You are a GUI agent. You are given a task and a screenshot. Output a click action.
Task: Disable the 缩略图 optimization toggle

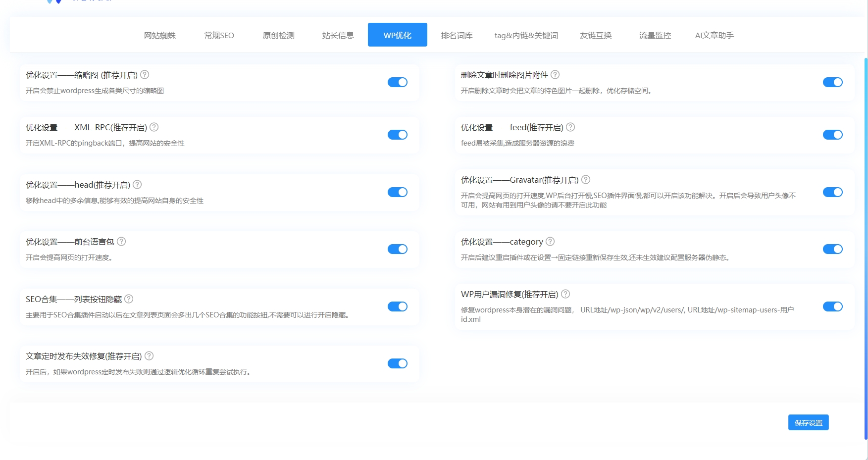coord(398,82)
